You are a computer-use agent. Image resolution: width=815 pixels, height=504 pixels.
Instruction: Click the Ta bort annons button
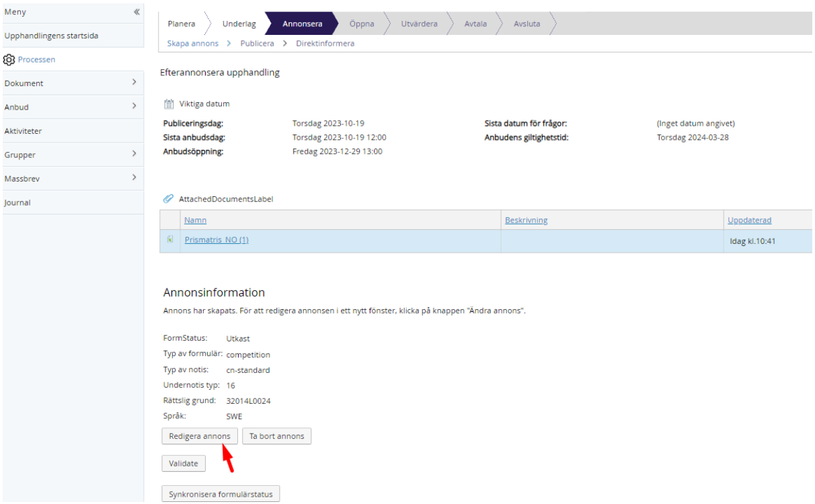pyautogui.click(x=276, y=436)
